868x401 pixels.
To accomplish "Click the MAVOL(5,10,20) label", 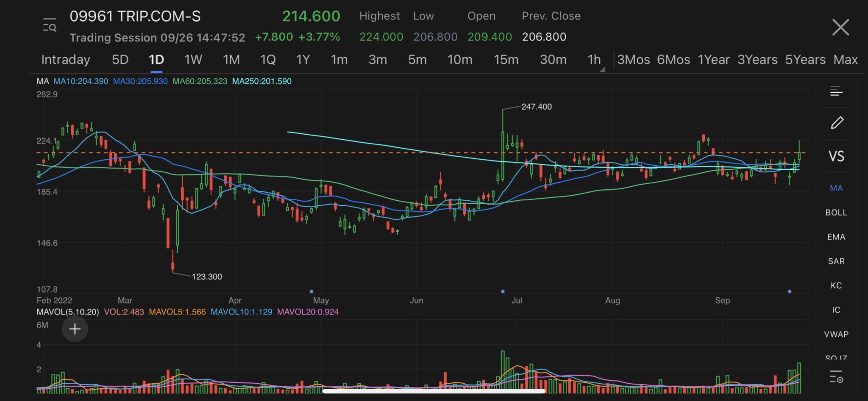I will [68, 312].
